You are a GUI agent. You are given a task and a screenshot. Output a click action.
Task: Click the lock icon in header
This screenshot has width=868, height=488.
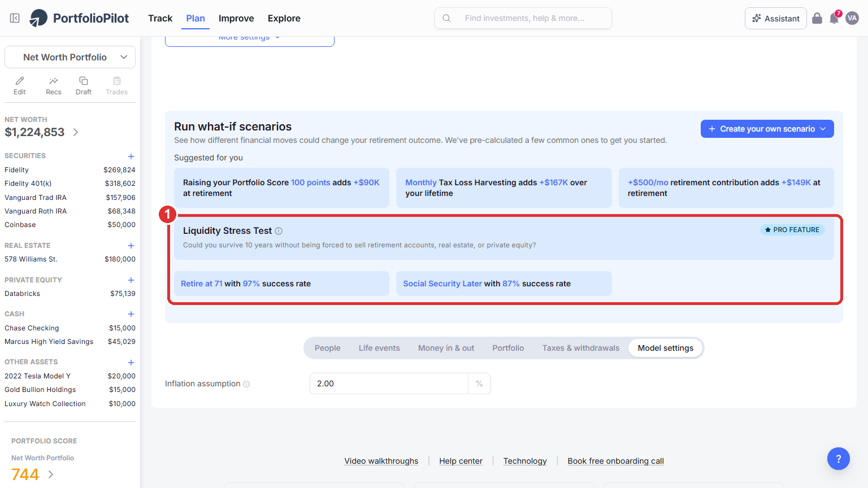(817, 18)
